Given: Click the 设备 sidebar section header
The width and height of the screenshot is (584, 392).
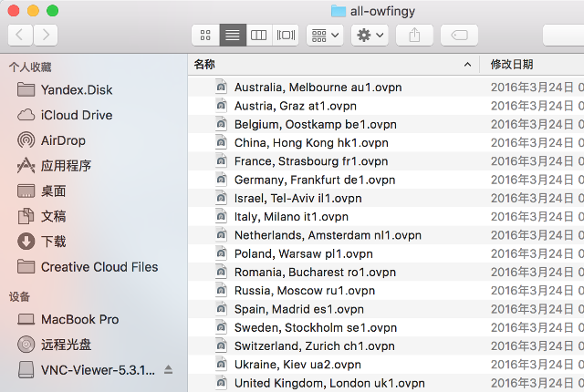Looking at the screenshot, I should click(x=19, y=296).
